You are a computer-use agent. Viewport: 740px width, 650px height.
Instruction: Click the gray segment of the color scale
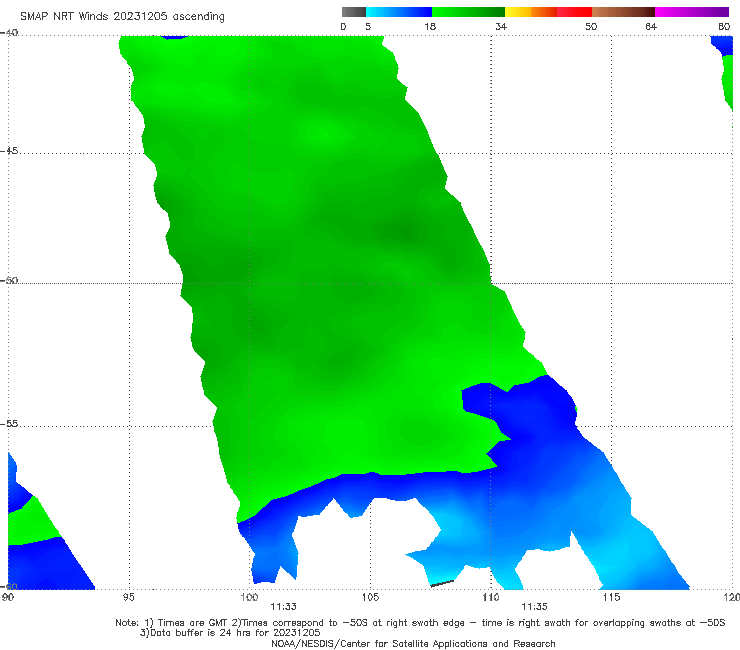[354, 12]
